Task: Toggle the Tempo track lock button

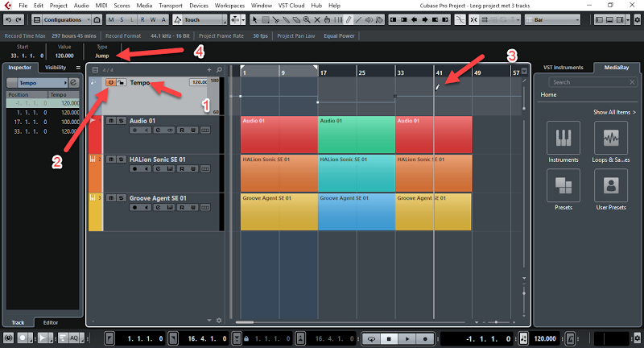Action: click(121, 83)
